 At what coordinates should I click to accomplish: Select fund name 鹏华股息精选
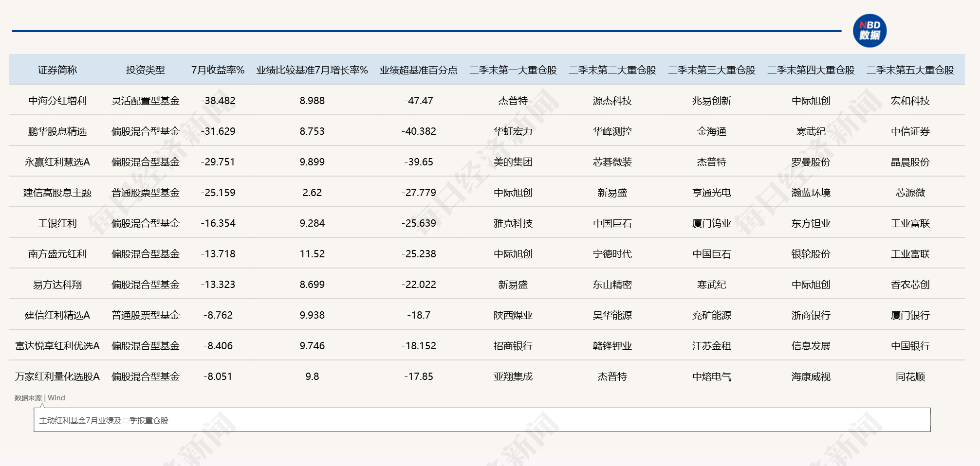click(57, 131)
